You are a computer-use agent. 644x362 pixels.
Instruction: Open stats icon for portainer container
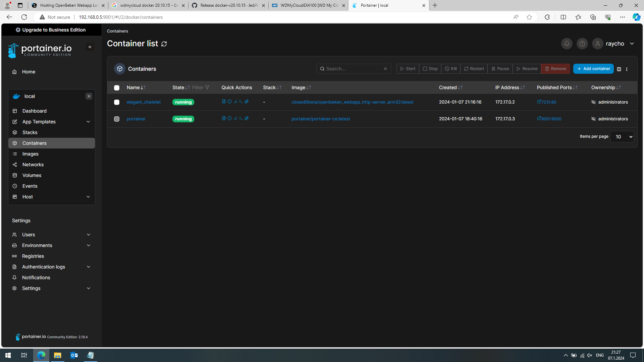tap(235, 118)
